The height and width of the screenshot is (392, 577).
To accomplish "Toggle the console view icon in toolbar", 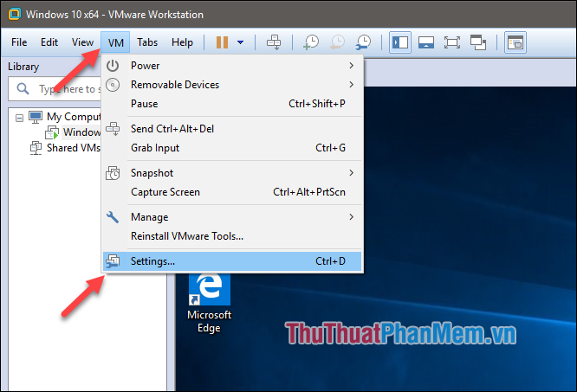I will click(x=515, y=42).
